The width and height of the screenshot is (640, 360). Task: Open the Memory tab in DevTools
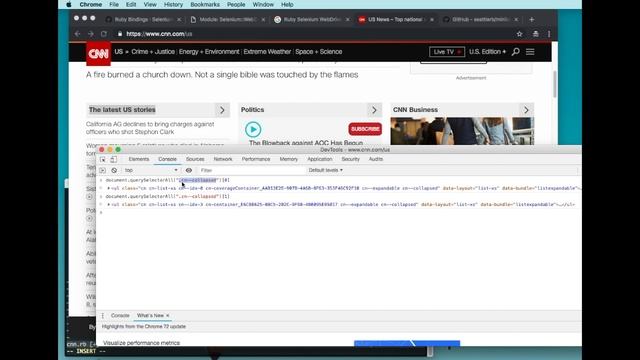click(289, 159)
